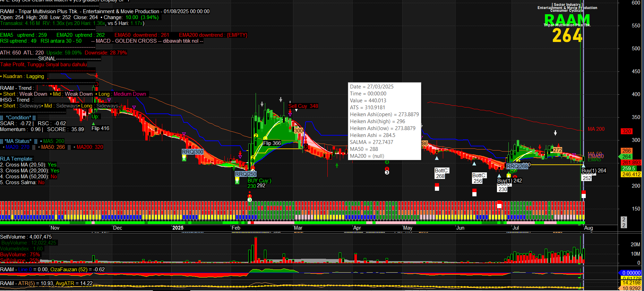The image size is (644, 291).
Task: Click the up-arrow buy marker below RRQ|250
Action: [x=237, y=180]
